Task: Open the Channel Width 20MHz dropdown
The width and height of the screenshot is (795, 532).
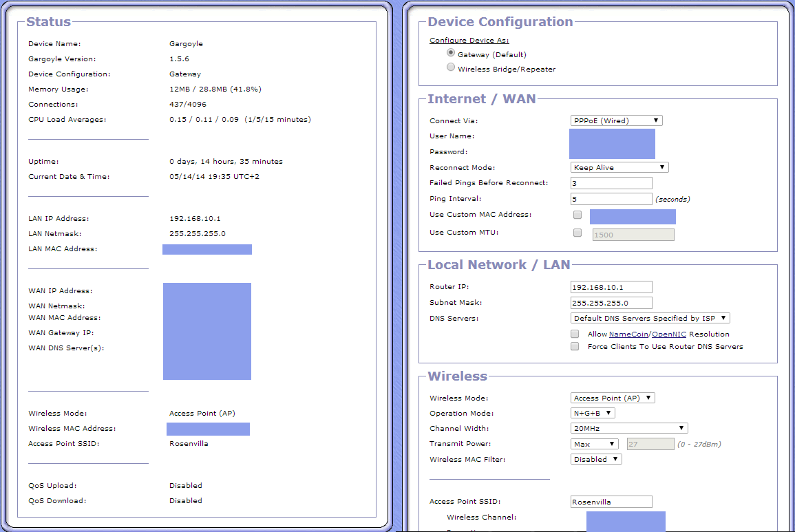Action: [628, 429]
